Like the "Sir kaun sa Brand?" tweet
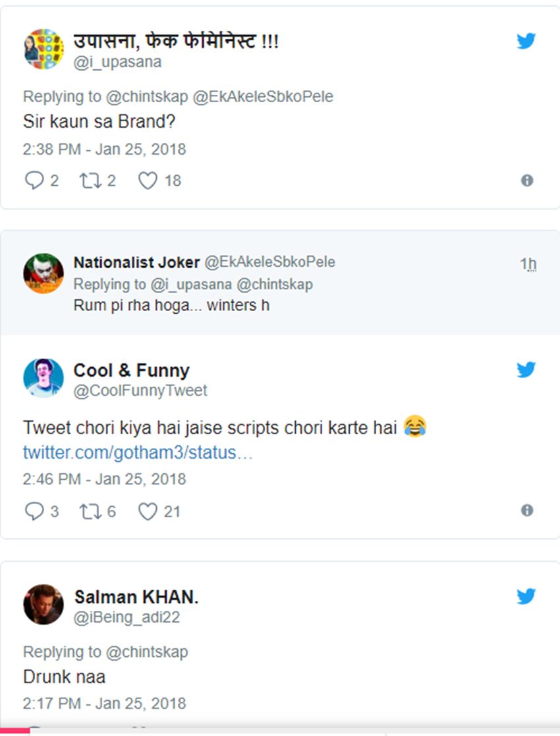 click(x=148, y=181)
